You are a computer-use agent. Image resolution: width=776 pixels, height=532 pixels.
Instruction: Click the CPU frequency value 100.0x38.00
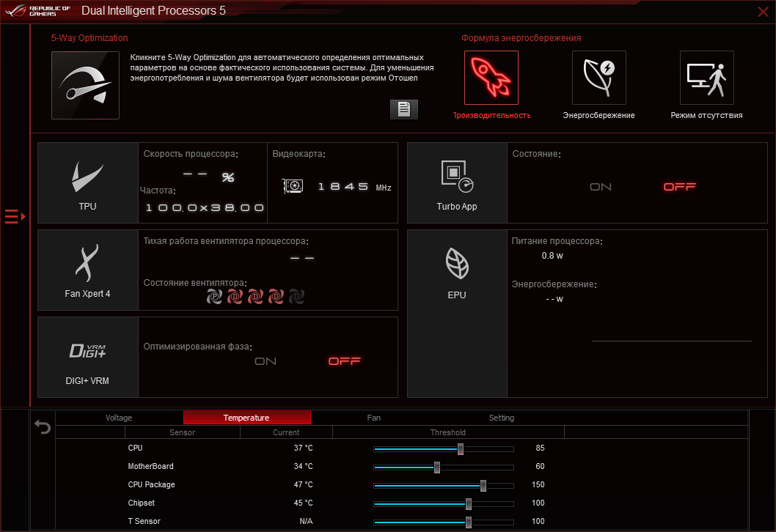point(205,207)
